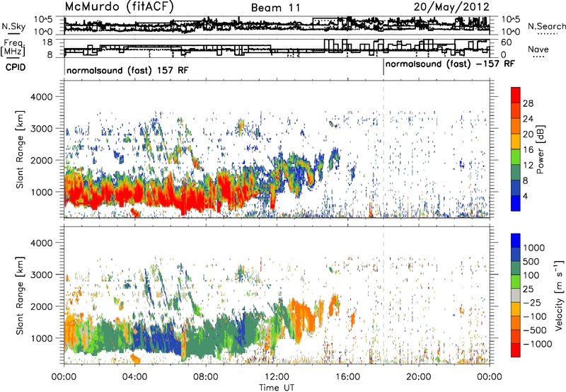This screenshot has height=392, width=566.
Task: Click the 04:00 time axis label
Action: point(134,377)
